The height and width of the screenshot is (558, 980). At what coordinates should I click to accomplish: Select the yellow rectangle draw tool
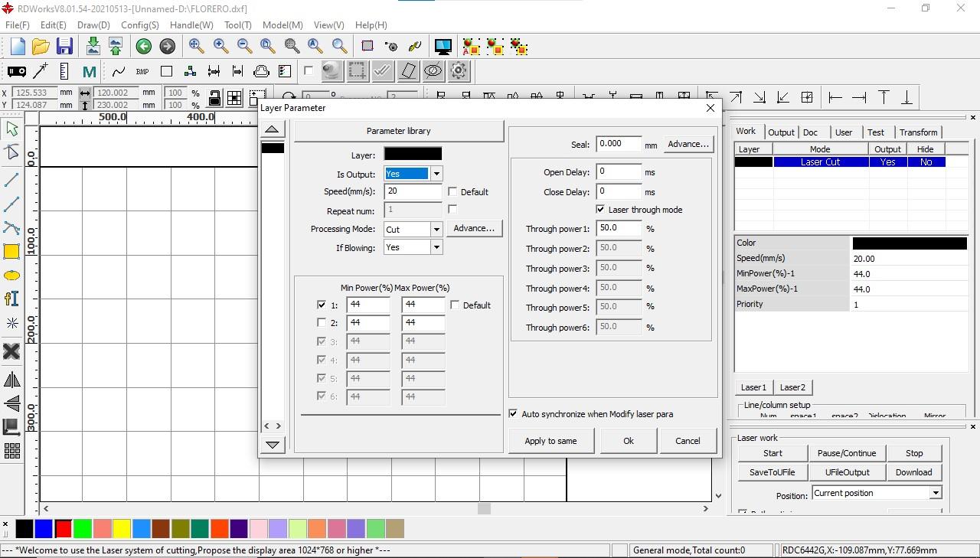pyautogui.click(x=11, y=251)
